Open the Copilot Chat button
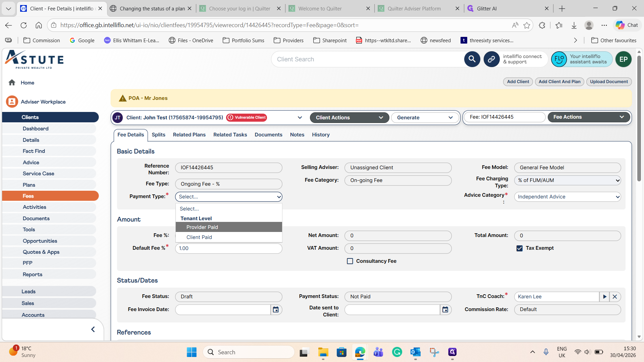644x362 pixels. (x=627, y=25)
